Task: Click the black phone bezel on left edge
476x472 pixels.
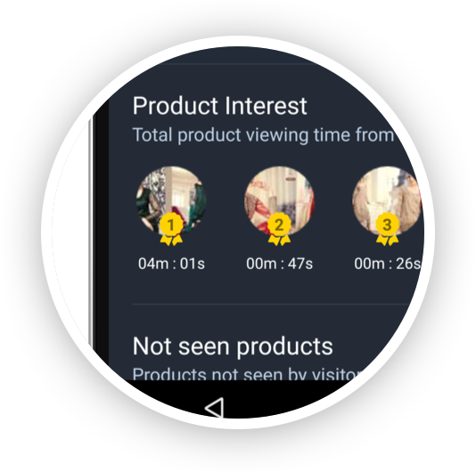Action: [101, 231]
